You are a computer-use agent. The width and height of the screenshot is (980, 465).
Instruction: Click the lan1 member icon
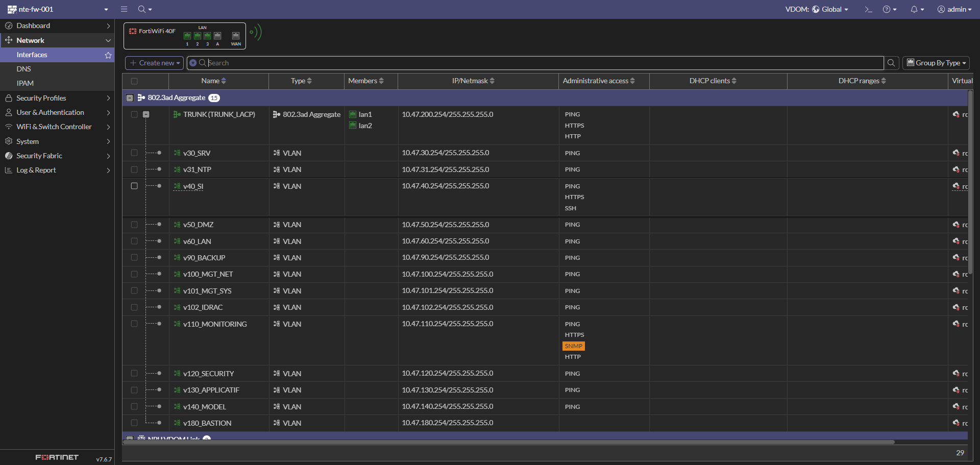point(353,114)
